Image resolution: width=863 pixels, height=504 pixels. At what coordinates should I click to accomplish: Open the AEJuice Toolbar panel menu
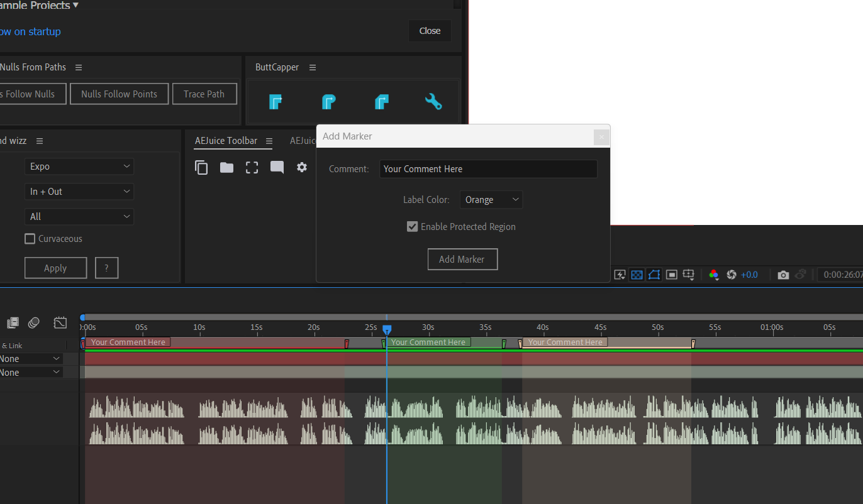click(269, 141)
